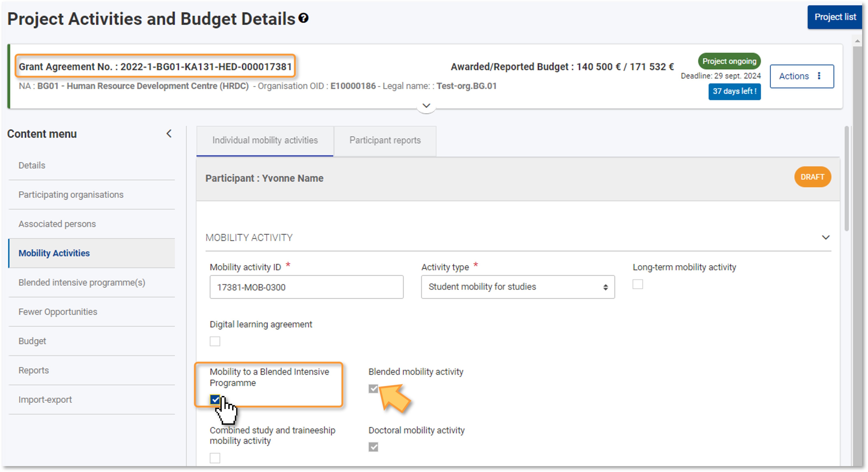Click the Mobility activity ID input field
The image size is (868, 472).
coord(306,287)
